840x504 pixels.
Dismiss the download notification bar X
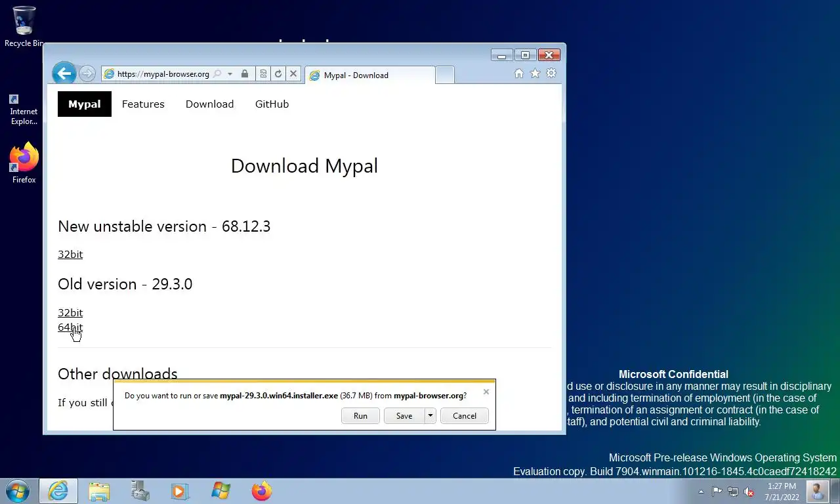click(486, 392)
